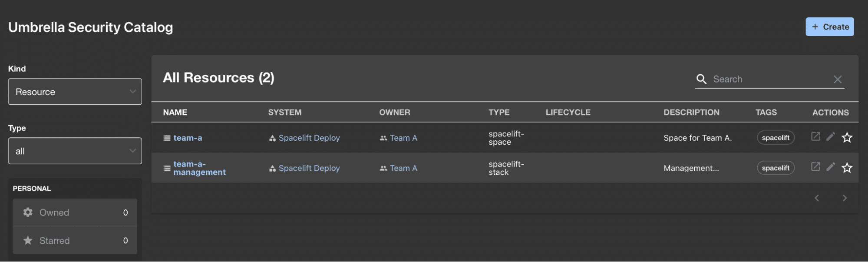
Task: Star the team-a-management resource
Action: coord(847,168)
